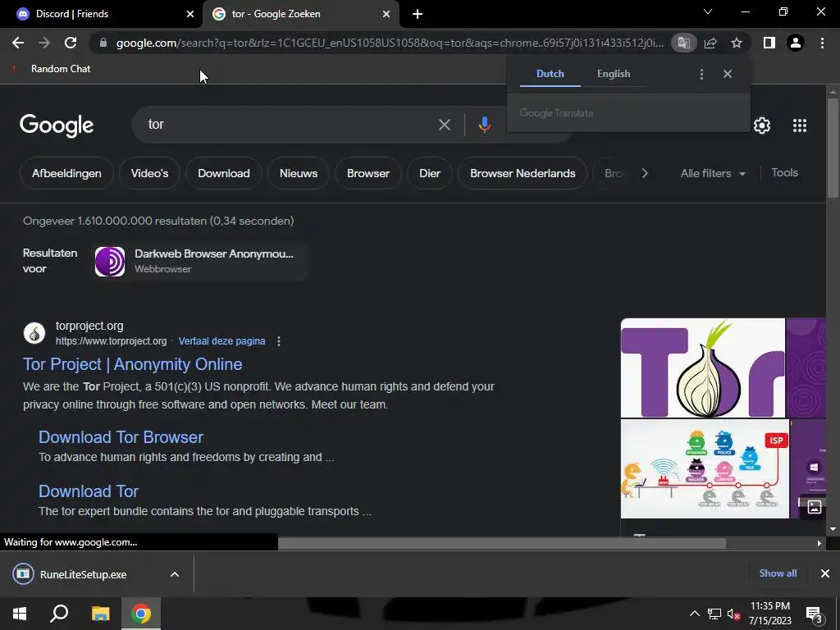Show hidden system tray icons

694,614
